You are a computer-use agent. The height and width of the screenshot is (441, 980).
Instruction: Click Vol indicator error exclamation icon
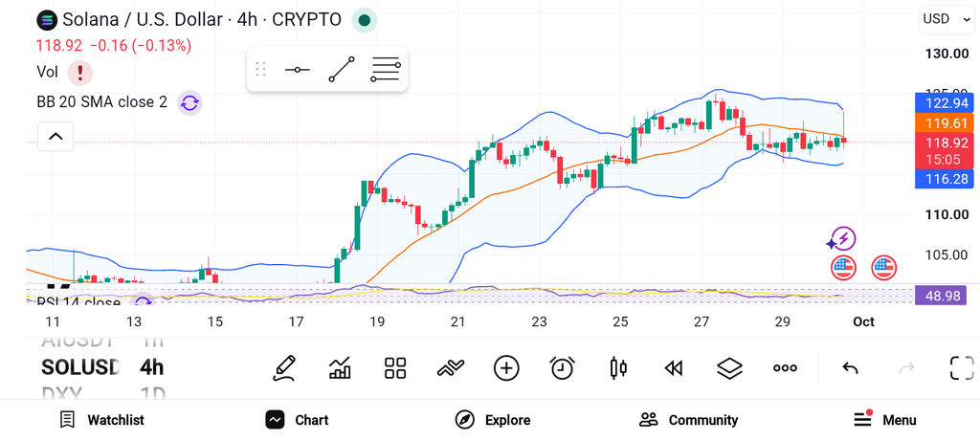[x=80, y=73]
